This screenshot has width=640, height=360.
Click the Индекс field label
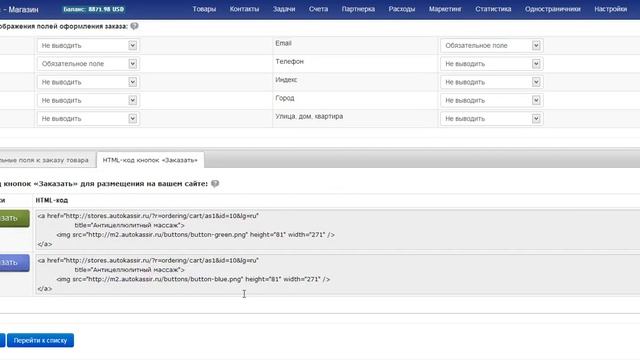click(286, 80)
